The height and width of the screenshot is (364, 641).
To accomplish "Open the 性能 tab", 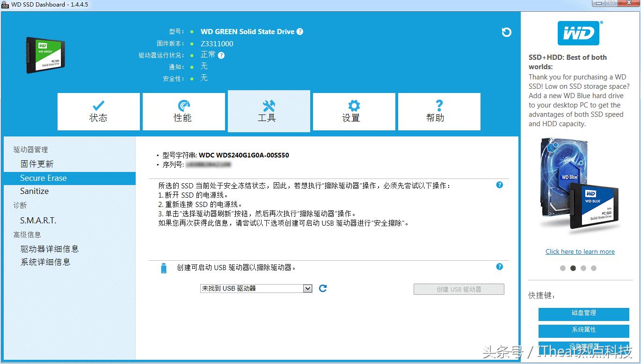I will click(183, 111).
